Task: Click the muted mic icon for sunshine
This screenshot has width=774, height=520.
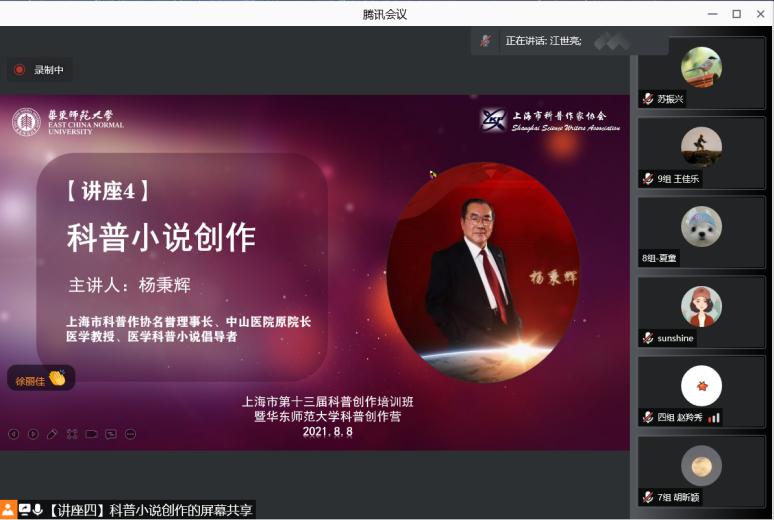Action: tap(648, 338)
